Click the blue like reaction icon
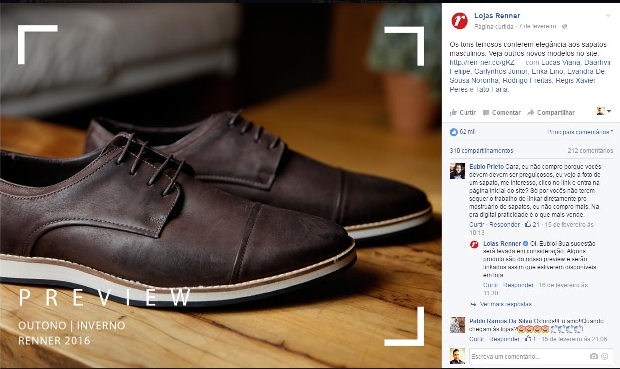The width and height of the screenshot is (620, 369). point(454,132)
